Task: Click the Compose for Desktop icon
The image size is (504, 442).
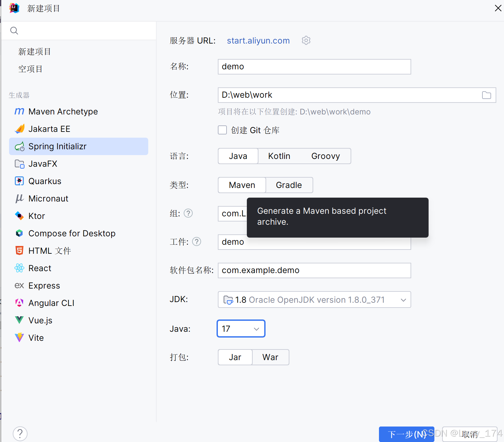Action: (x=19, y=233)
